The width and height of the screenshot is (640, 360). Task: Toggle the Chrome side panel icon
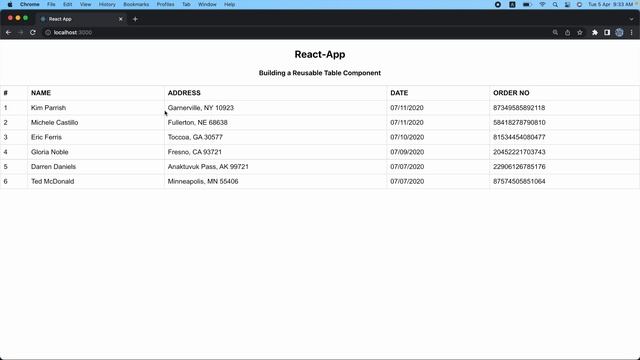pos(607,32)
